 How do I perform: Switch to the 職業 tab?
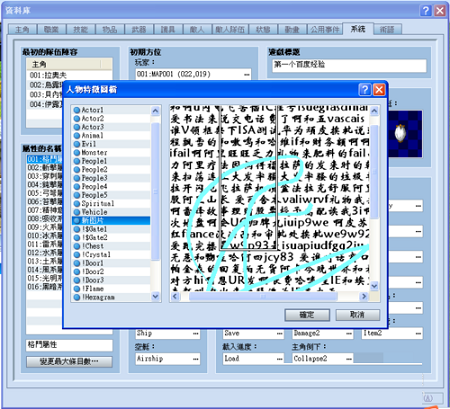(x=51, y=29)
